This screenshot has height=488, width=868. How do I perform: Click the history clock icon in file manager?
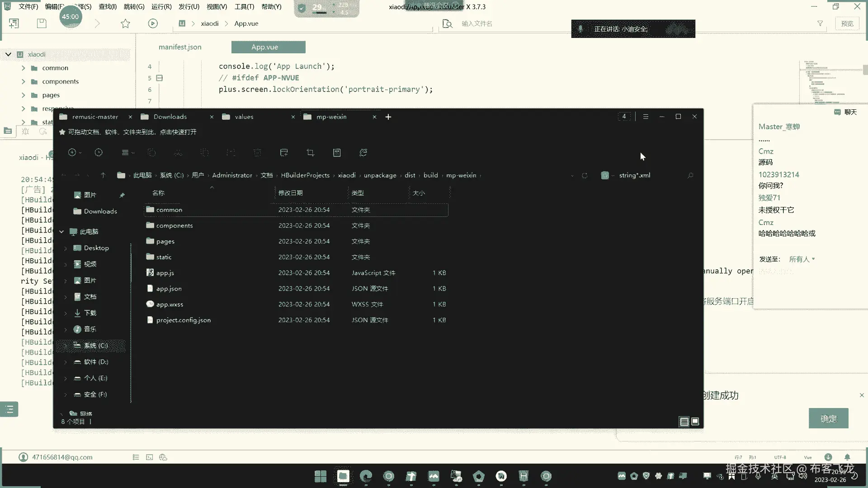99,153
